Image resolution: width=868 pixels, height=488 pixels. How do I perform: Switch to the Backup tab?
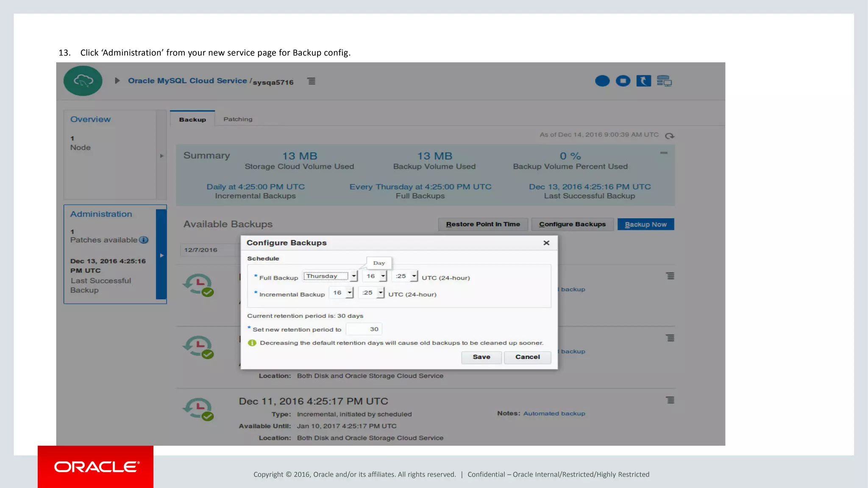tap(192, 119)
